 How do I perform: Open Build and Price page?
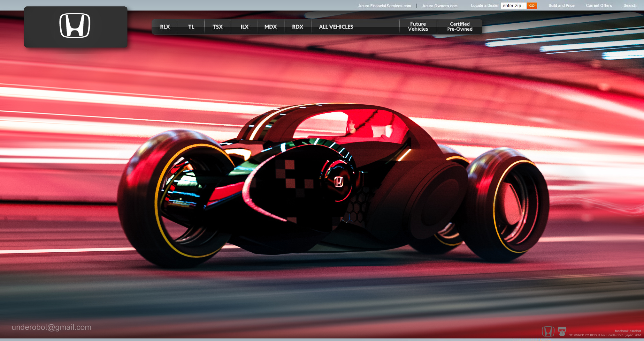pyautogui.click(x=561, y=5)
